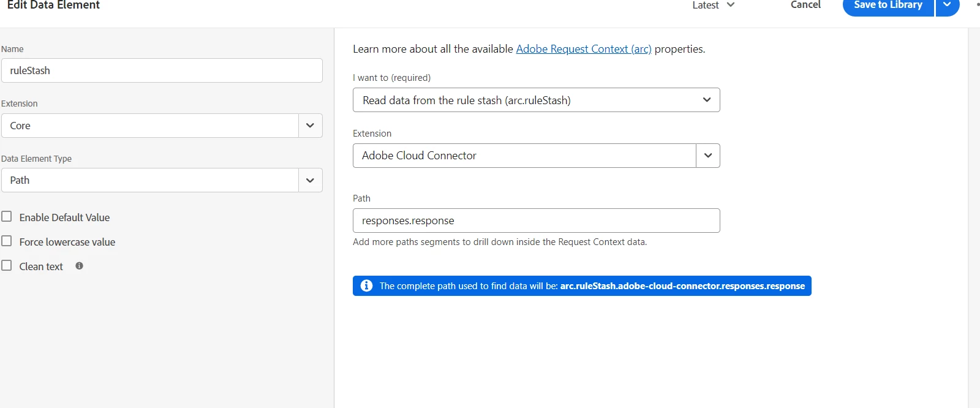Click the Adobe Cloud Connector text field

coord(524,156)
